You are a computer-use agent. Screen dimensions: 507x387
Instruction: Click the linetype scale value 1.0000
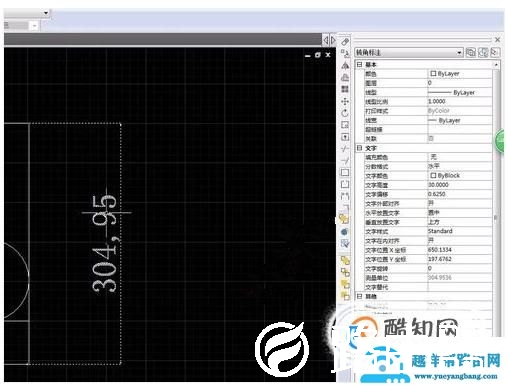pyautogui.click(x=436, y=101)
